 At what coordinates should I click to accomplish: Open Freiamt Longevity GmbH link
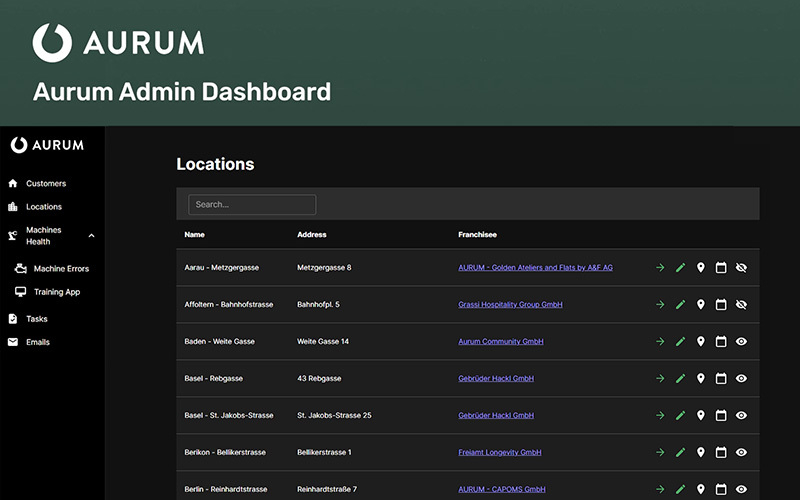(499, 452)
